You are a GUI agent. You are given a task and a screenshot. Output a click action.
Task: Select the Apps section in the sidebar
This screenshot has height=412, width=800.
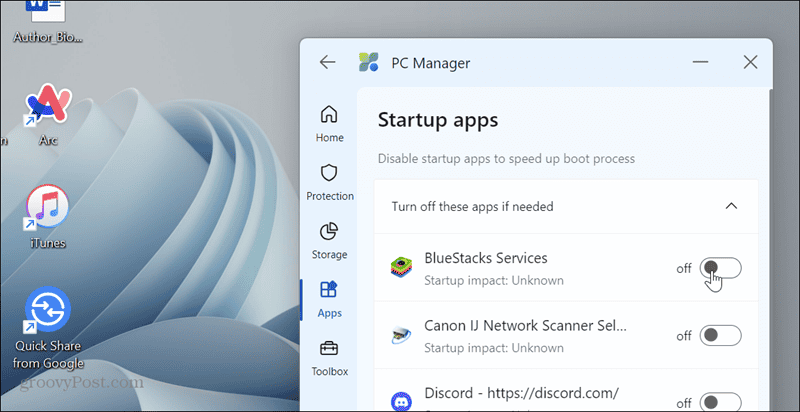pos(330,299)
